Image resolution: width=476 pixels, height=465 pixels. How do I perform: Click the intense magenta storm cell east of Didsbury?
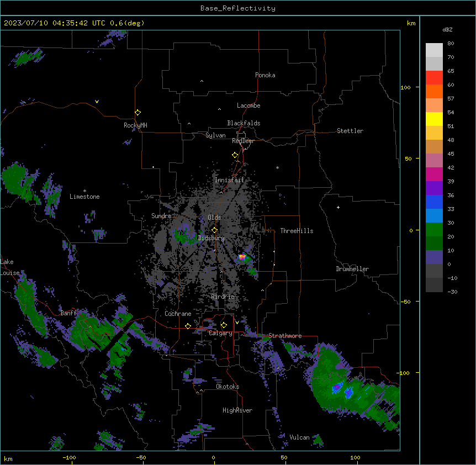pos(242,257)
